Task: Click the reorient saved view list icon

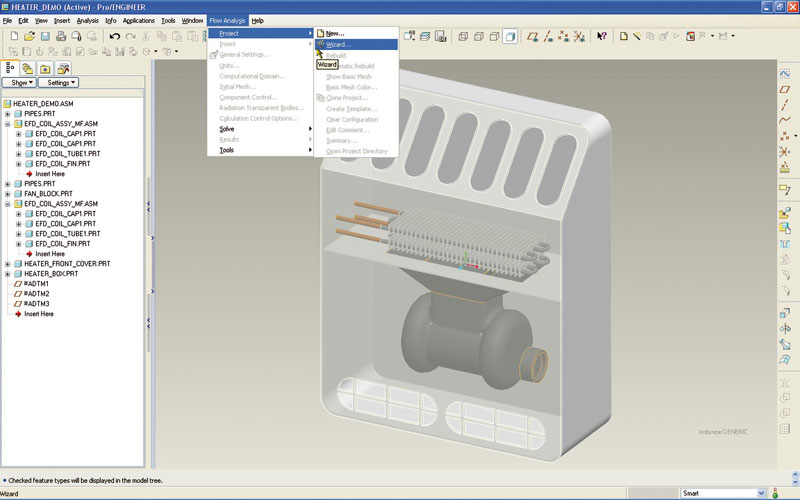Action: (409, 36)
